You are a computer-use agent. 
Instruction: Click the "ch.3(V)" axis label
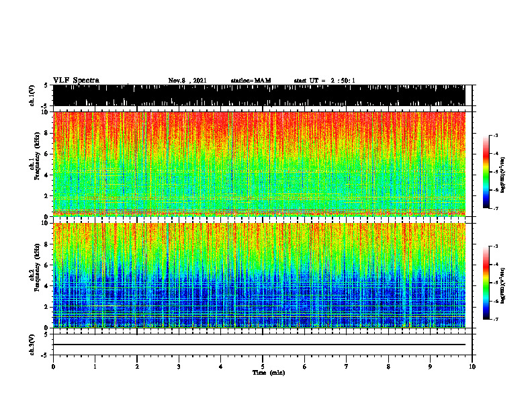click(x=32, y=345)
